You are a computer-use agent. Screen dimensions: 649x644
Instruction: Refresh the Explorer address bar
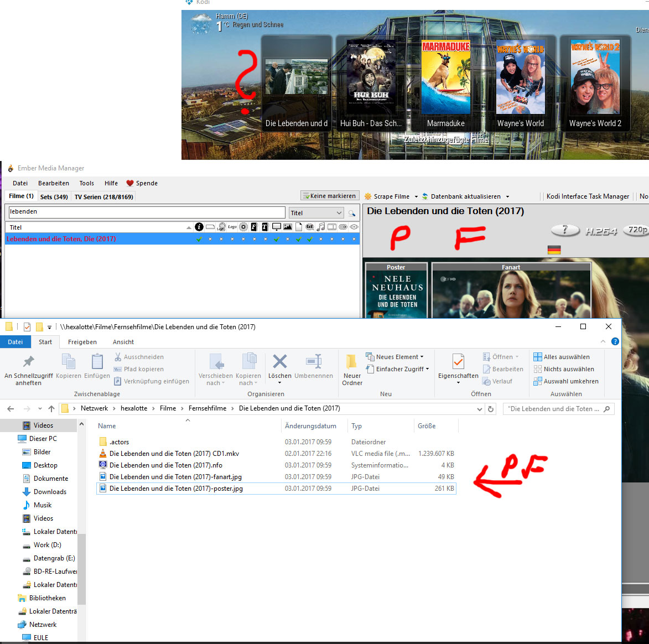click(491, 409)
